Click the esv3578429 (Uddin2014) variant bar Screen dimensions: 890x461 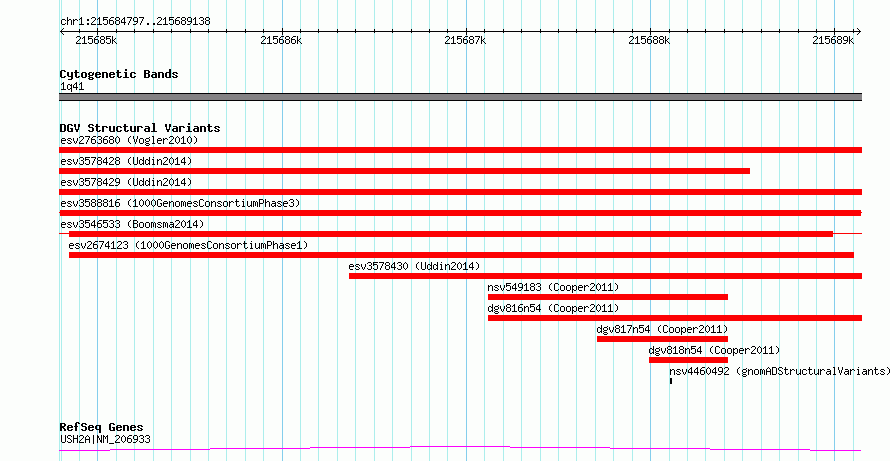point(460,192)
